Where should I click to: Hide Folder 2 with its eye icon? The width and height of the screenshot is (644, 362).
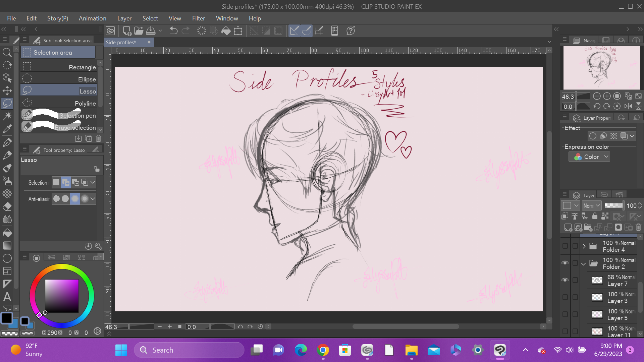[x=565, y=263]
